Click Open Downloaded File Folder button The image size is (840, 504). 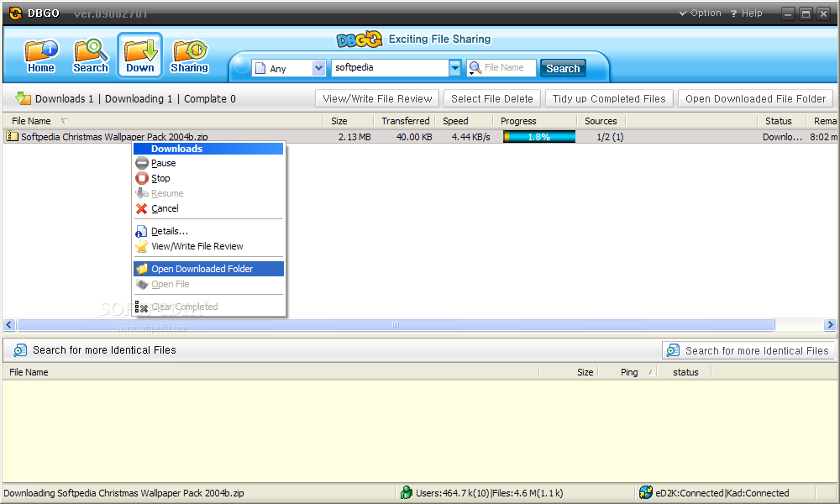pos(755,98)
